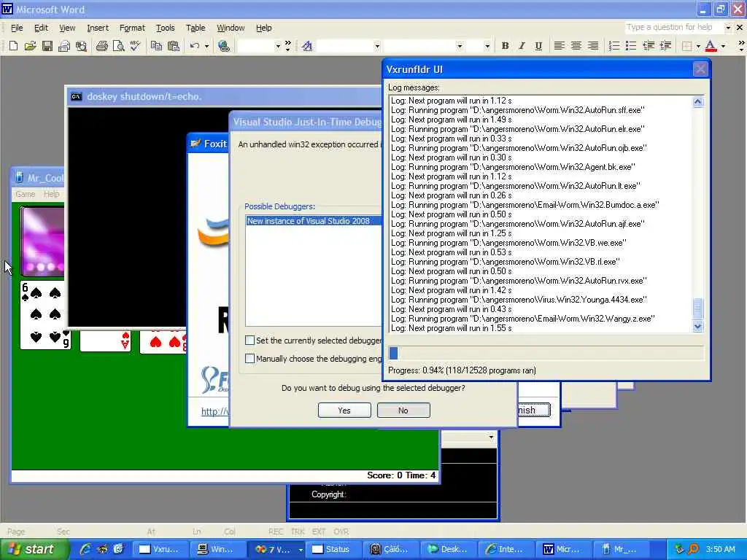Check 'Set the currently selected debugger' option

pyautogui.click(x=249, y=340)
